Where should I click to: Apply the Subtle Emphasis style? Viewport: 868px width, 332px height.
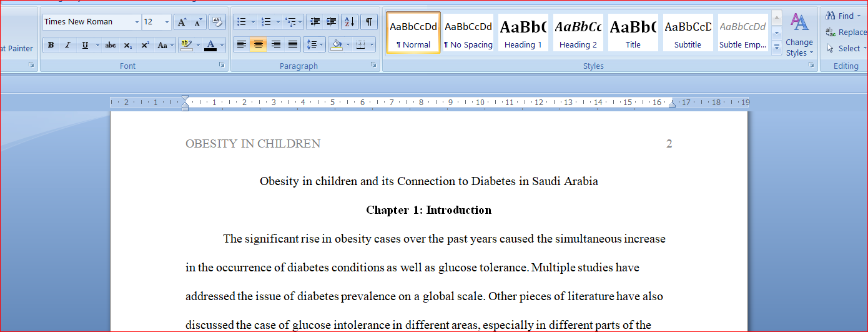[x=743, y=33]
